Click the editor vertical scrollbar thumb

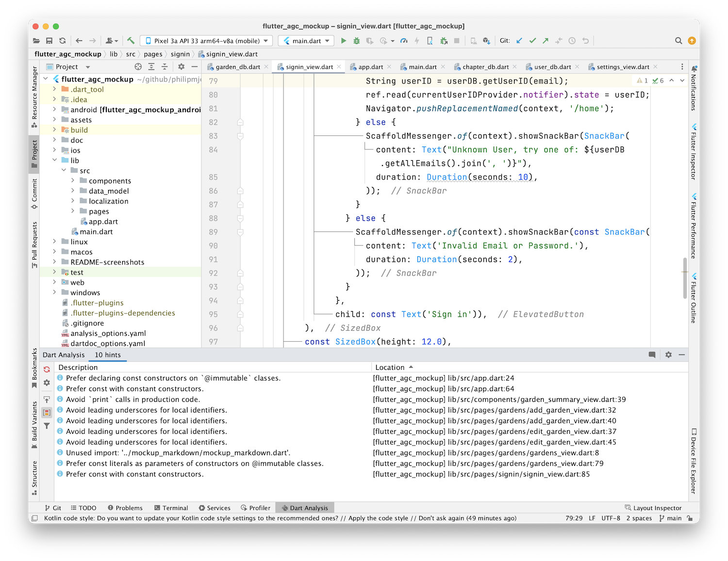coord(685,278)
